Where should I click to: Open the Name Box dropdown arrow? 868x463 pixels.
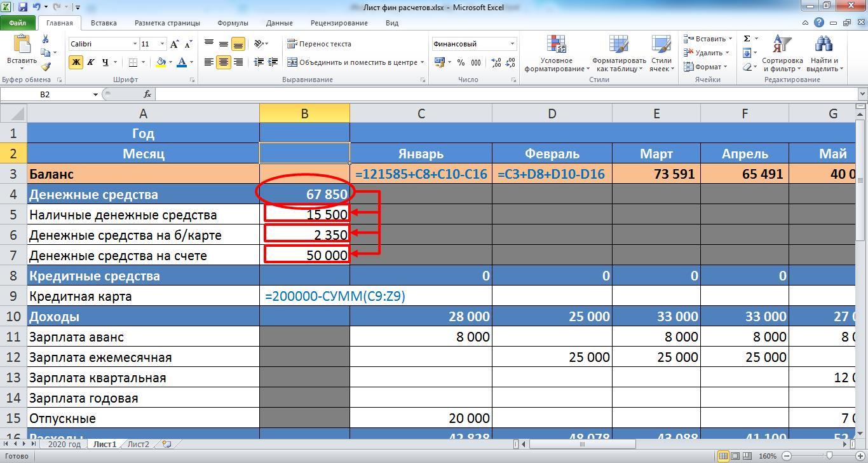(95, 94)
